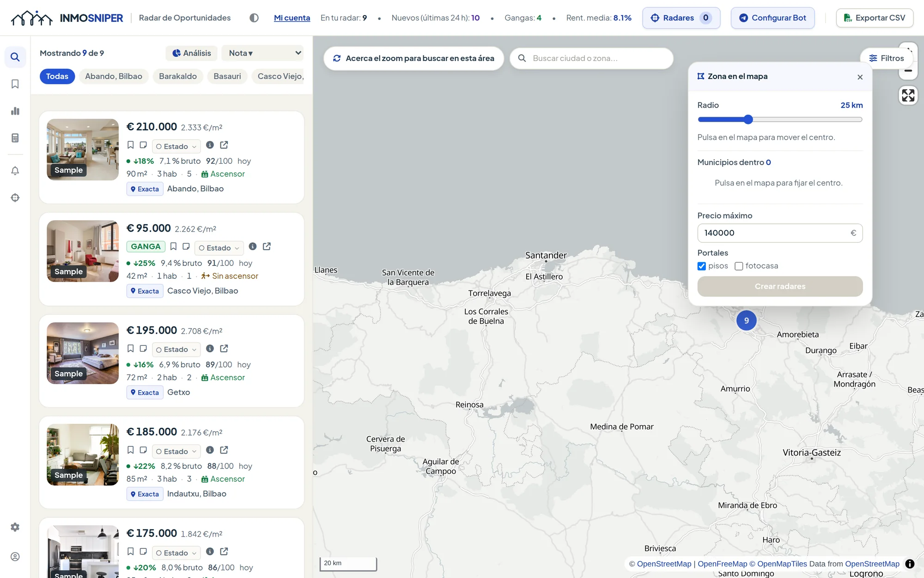Viewport: 924px width, 578px height.
Task: Open the Filtros panel
Action: 886,58
